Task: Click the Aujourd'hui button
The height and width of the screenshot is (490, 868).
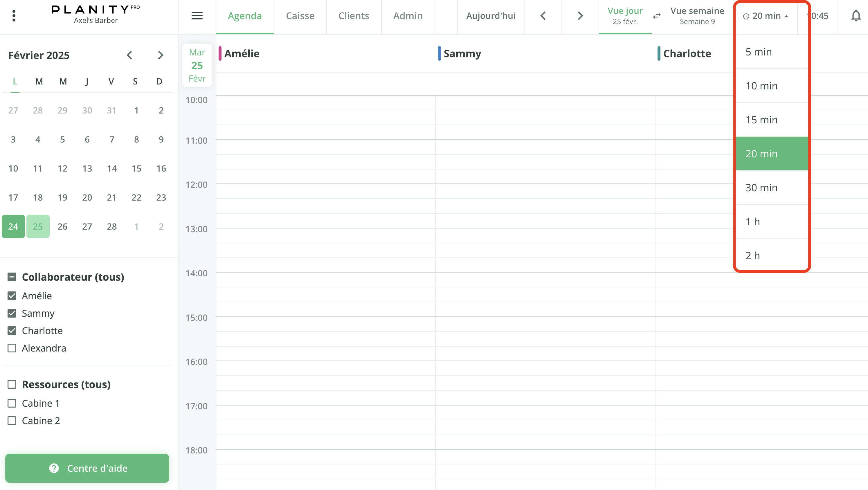Action: pyautogui.click(x=491, y=15)
